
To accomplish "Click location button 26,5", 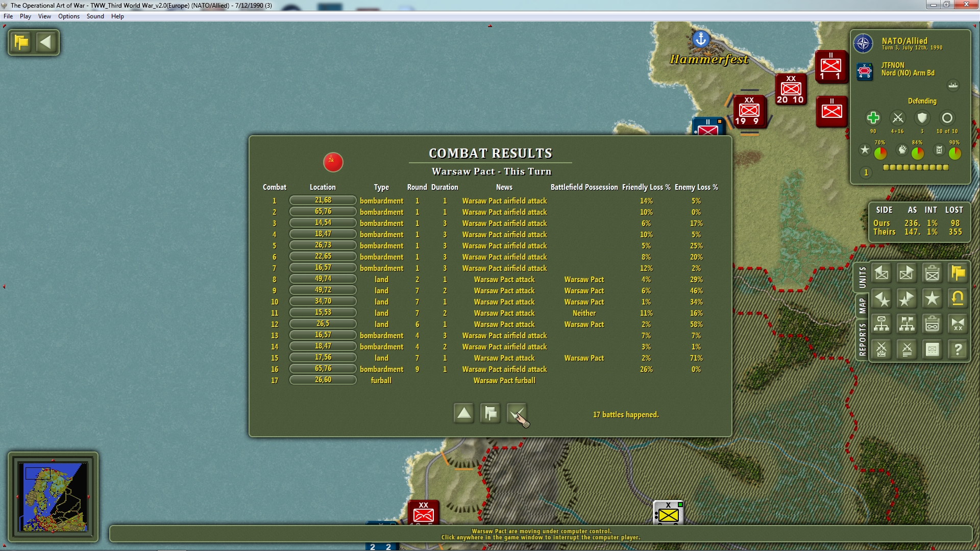I will pyautogui.click(x=323, y=324).
